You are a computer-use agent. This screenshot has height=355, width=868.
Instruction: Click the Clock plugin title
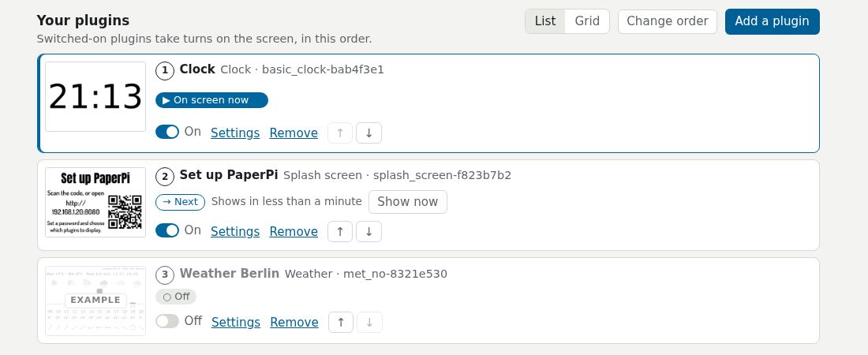tap(197, 69)
